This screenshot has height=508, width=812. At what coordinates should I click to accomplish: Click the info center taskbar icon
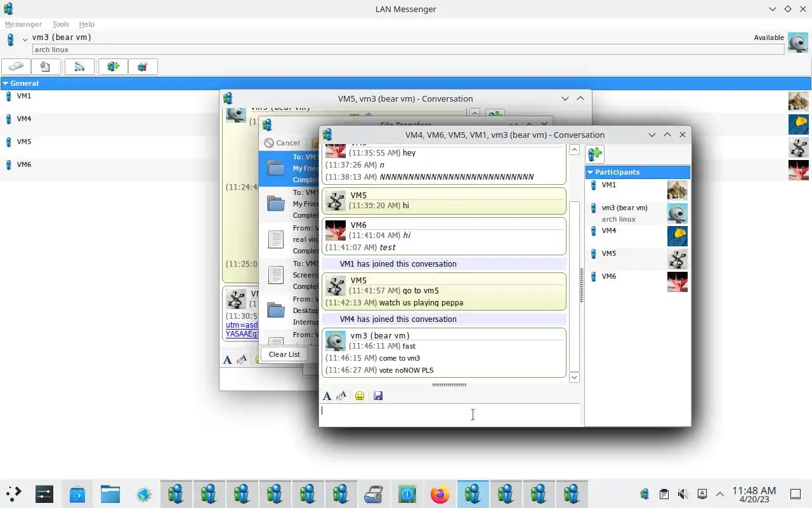pyautogui.click(x=407, y=494)
